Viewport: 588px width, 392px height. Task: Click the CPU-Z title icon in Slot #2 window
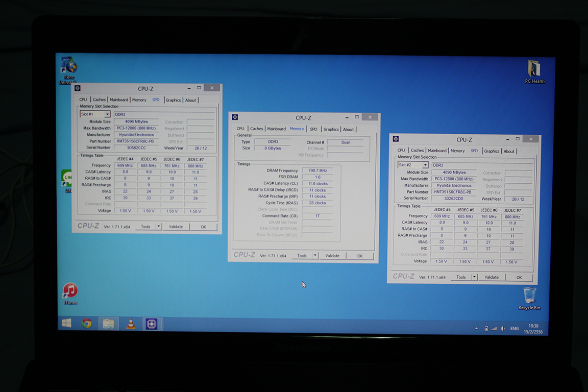point(396,139)
